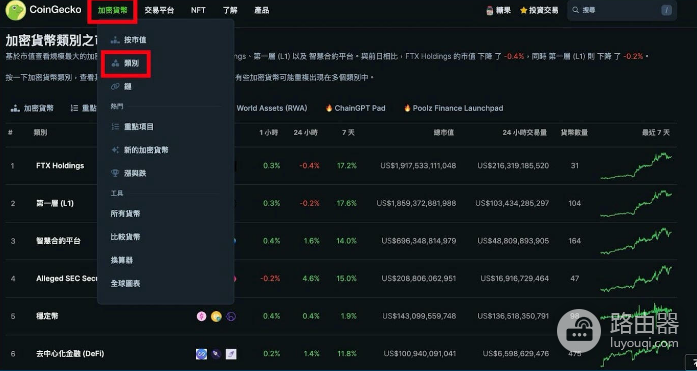697x371 pixels.
Task: Click the 智慧合約平台 7-day sparkline chart
Action: tap(636, 241)
